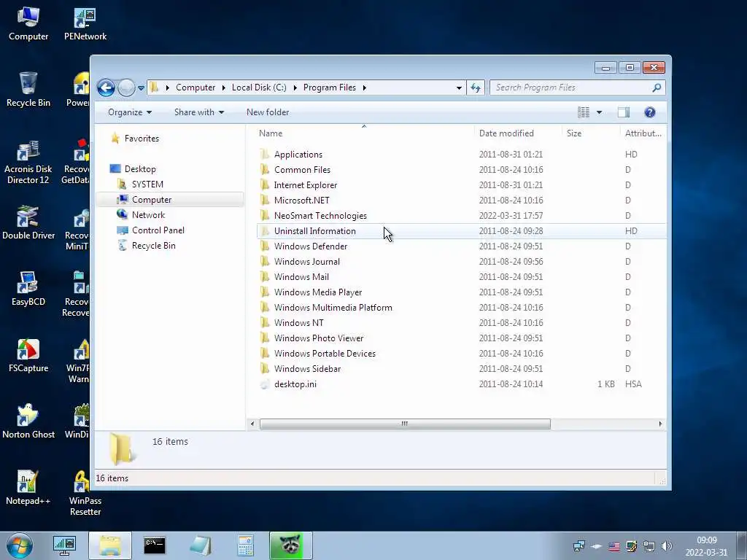Launch Acronis Disk Director 12 shortcut
This screenshot has width=747, height=560.
(x=28, y=162)
